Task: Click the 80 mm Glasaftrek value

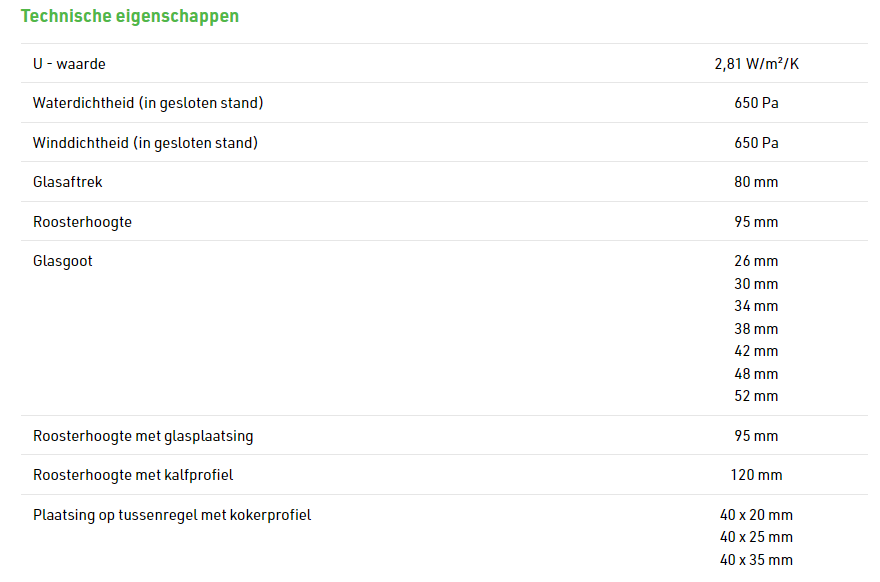Action: pos(756,182)
